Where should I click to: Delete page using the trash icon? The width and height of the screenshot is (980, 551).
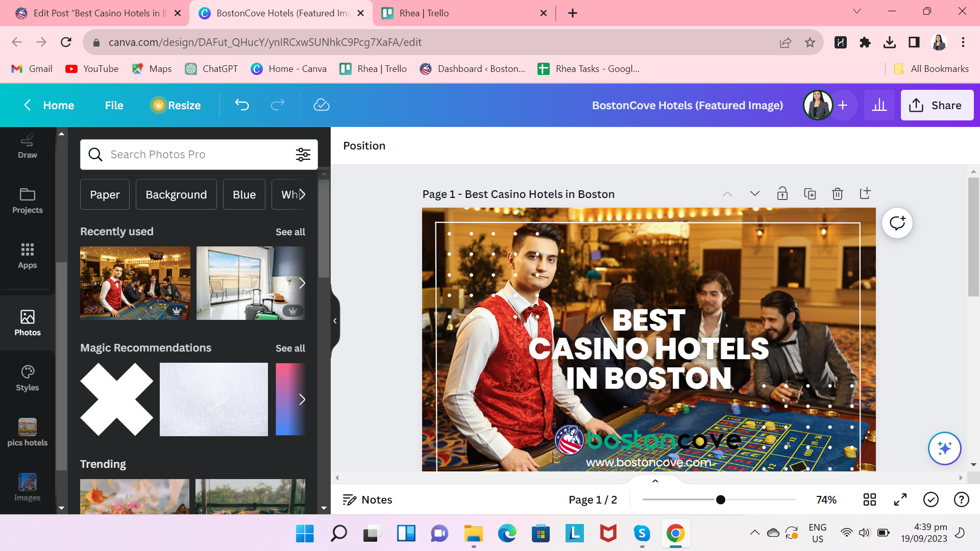pyautogui.click(x=837, y=194)
